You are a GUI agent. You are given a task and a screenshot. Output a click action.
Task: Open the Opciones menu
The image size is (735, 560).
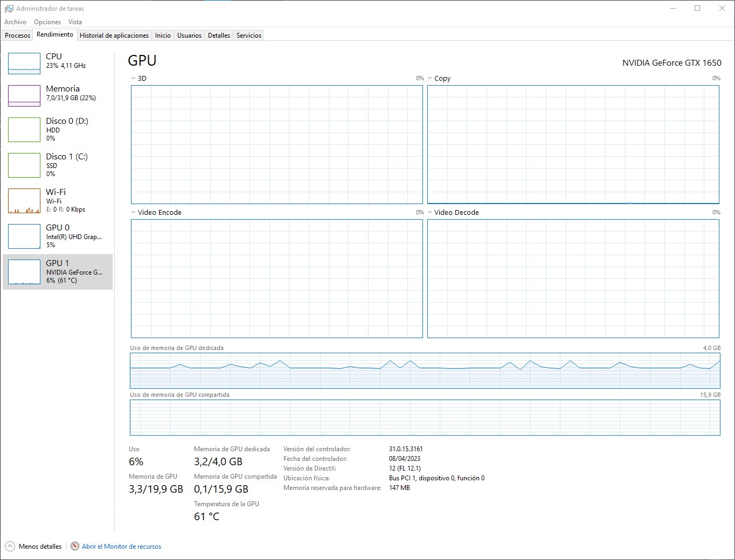pos(47,22)
